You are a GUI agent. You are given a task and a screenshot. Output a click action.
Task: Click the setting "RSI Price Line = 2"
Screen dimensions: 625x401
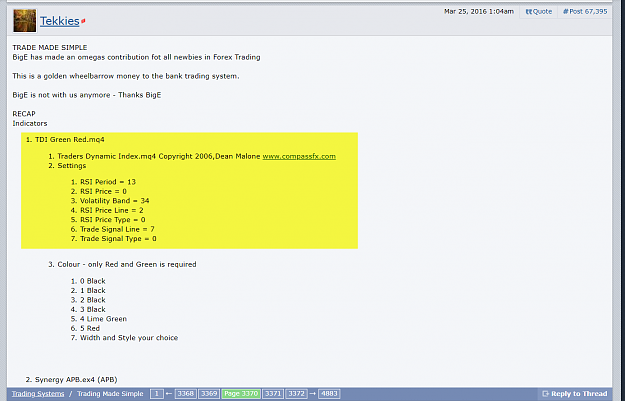[112, 210]
